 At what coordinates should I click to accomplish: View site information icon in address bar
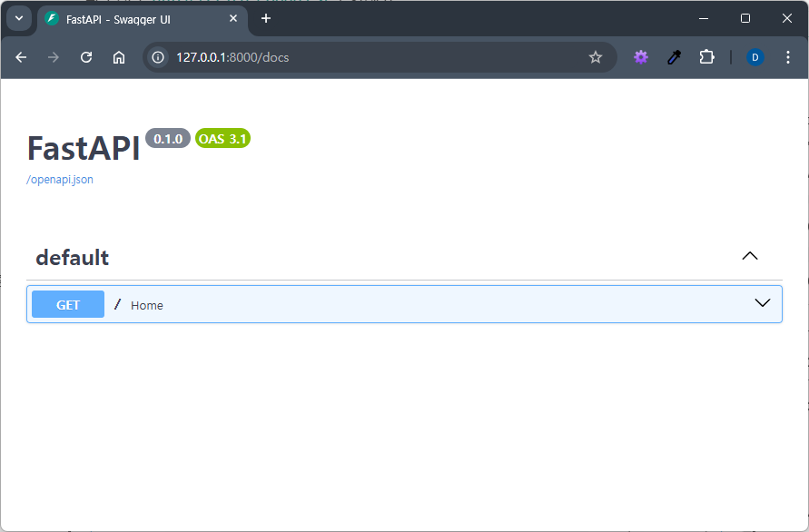click(158, 57)
